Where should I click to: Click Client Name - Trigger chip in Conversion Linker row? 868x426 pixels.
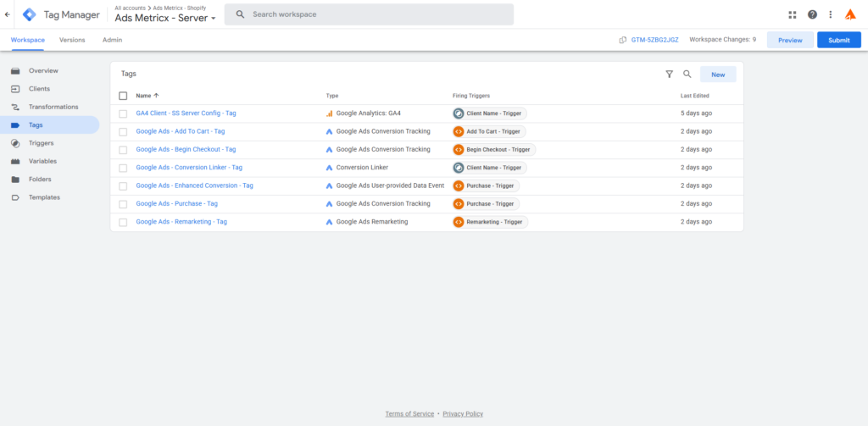[490, 168]
